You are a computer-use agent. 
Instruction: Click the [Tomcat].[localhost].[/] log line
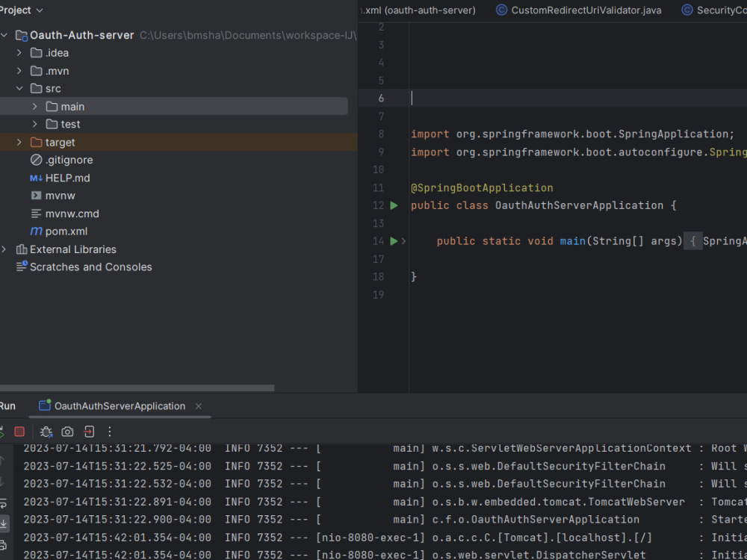click(x=385, y=538)
